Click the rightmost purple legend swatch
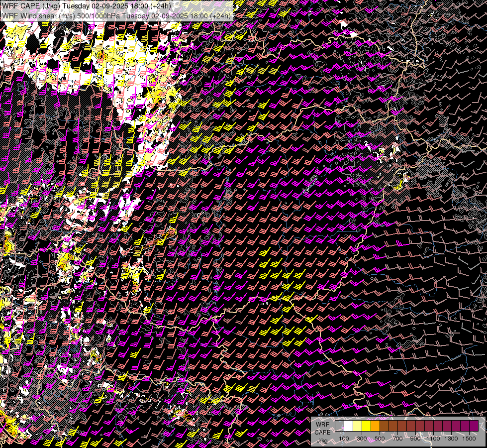 pyautogui.click(x=474, y=426)
